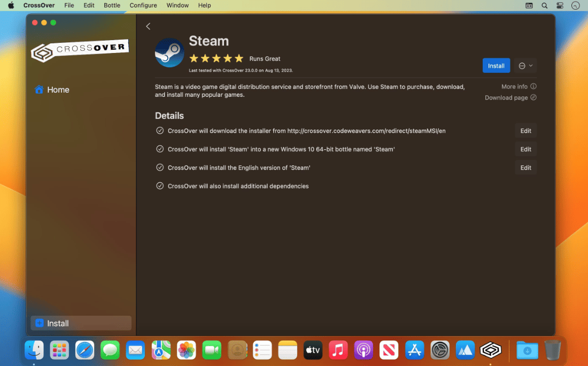Expand the ellipsis options dropdown next to Install
Image resolution: width=588 pixels, height=366 pixels.
tap(525, 66)
